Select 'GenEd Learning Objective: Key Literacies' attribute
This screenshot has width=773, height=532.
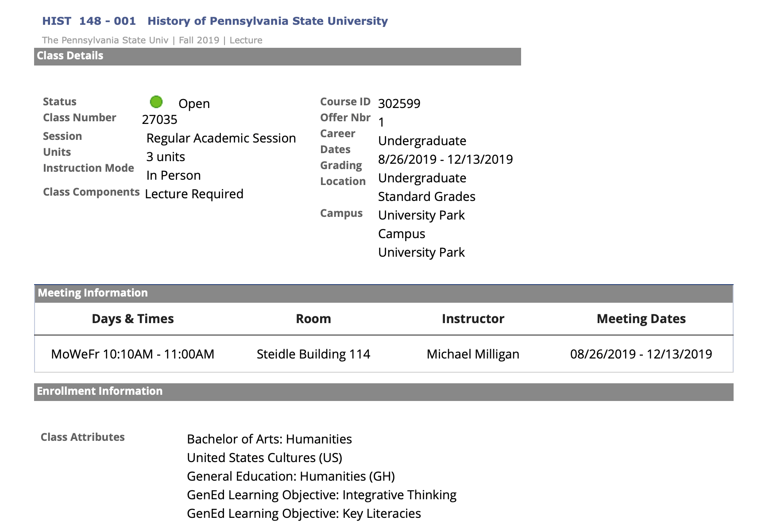pyautogui.click(x=304, y=513)
